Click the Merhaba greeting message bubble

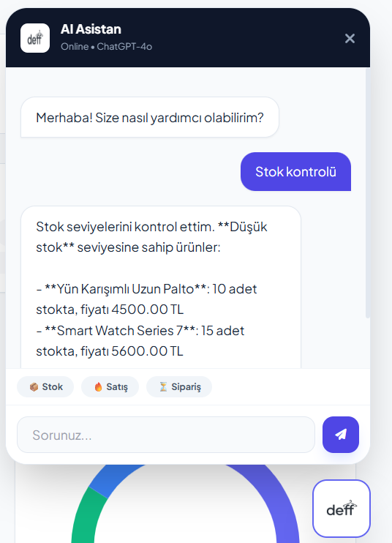(x=150, y=117)
